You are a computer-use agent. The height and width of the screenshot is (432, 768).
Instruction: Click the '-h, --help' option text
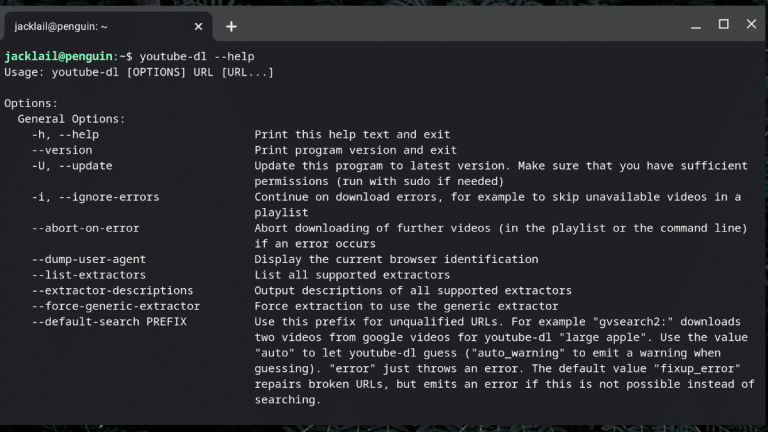65,134
